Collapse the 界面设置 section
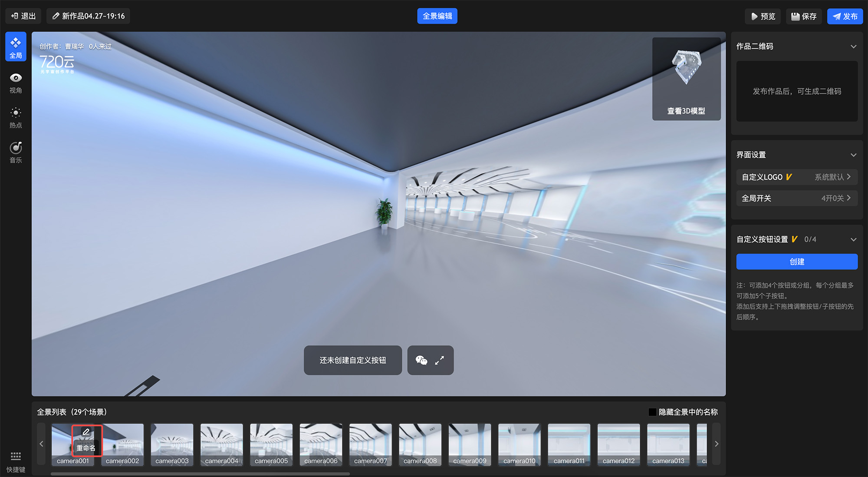Image resolution: width=868 pixels, height=477 pixels. click(x=853, y=155)
